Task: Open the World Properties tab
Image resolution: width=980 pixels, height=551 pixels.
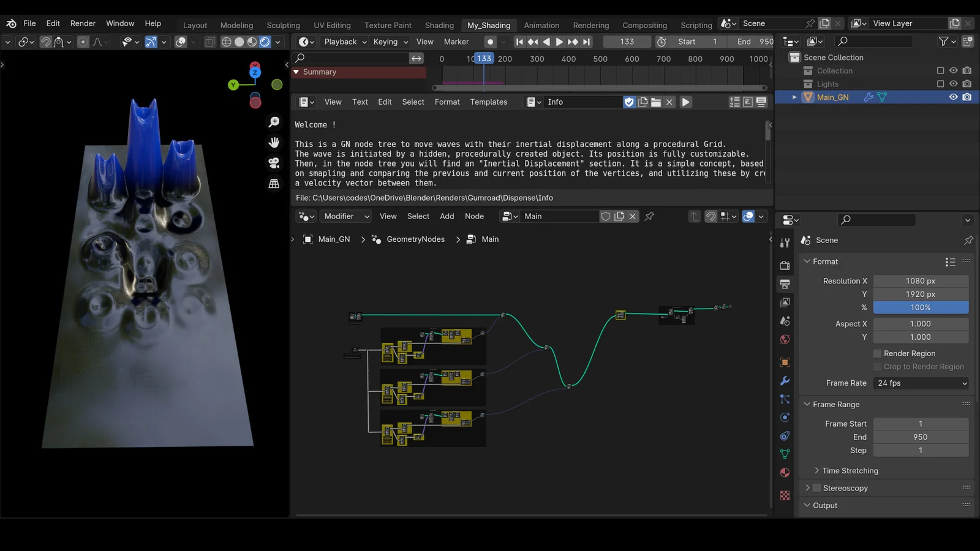Action: [x=785, y=339]
